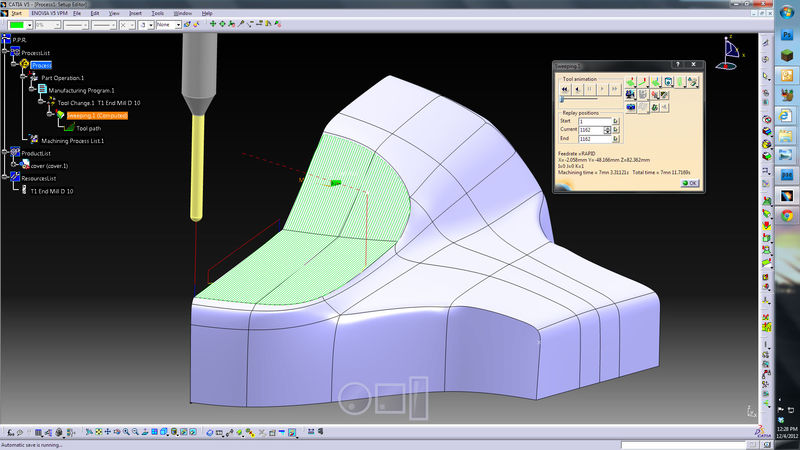Click the Zoom In magnifier icon
This screenshot has width=800, height=450.
[126, 432]
